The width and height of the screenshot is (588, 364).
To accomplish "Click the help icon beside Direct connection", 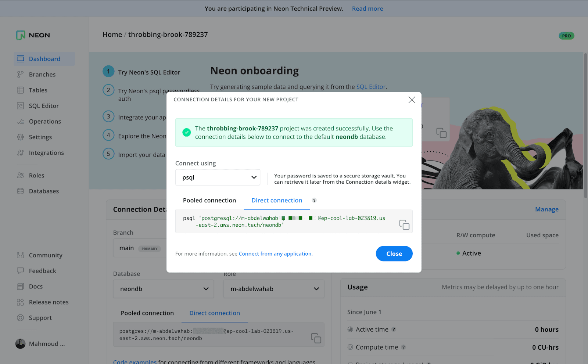I will click(x=314, y=200).
